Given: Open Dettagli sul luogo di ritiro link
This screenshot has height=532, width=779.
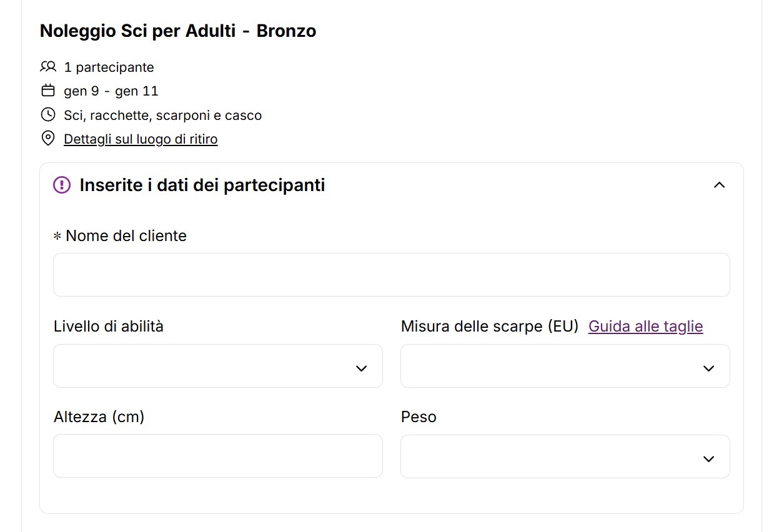Looking at the screenshot, I should [141, 139].
